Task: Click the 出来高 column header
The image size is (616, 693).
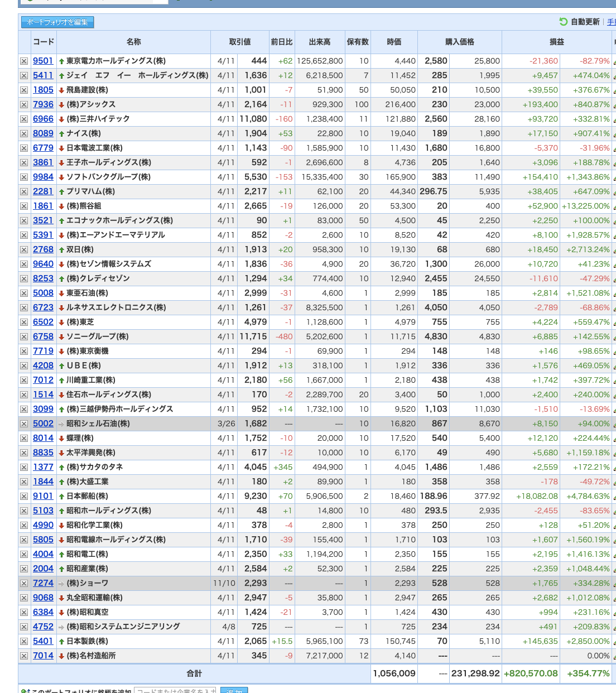Action: [320, 42]
